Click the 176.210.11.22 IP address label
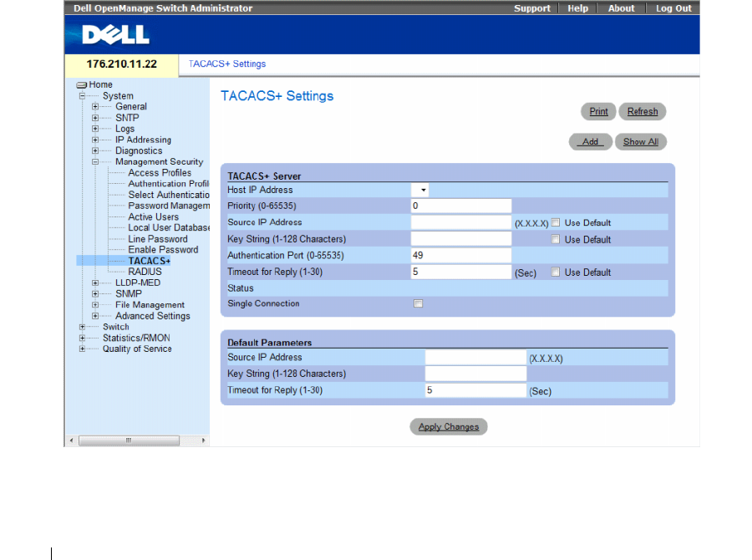Viewport: 752px width, 560px height. 121,64
